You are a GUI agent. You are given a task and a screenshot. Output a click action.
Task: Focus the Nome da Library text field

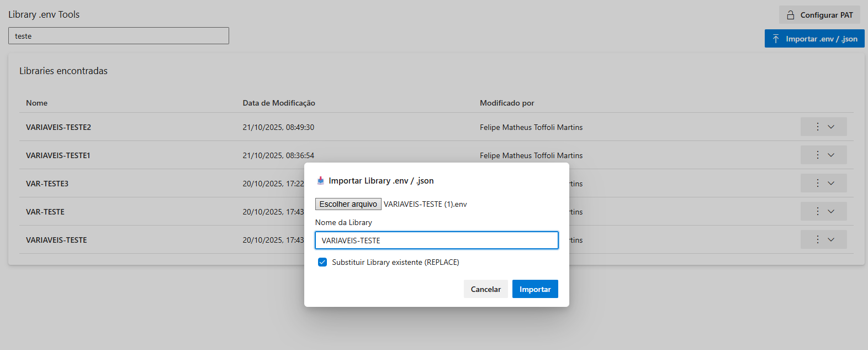(x=436, y=241)
